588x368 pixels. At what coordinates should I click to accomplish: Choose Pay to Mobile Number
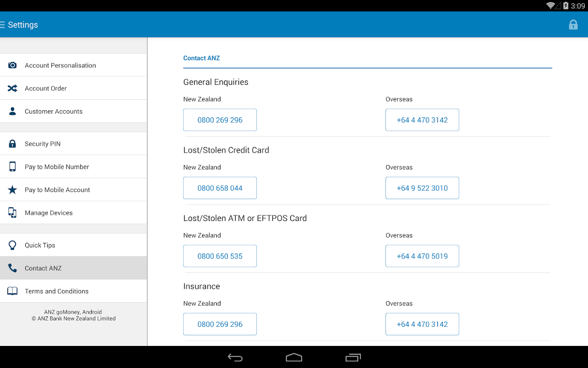pos(73,167)
